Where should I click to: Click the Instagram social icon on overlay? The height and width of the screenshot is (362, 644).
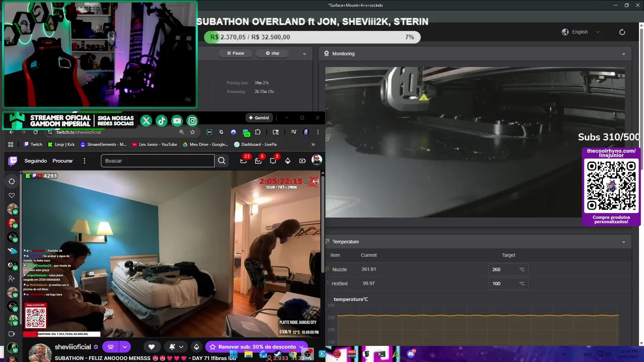coord(193,121)
